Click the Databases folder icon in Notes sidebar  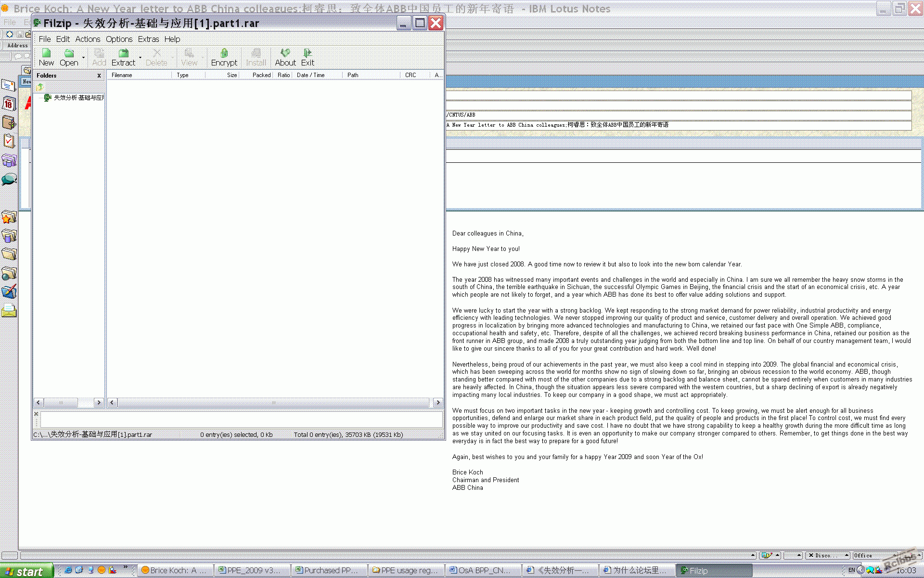coord(9,236)
